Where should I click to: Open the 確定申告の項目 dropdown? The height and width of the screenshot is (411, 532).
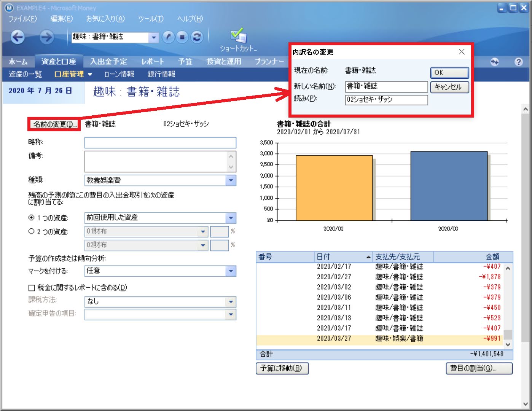coord(231,314)
